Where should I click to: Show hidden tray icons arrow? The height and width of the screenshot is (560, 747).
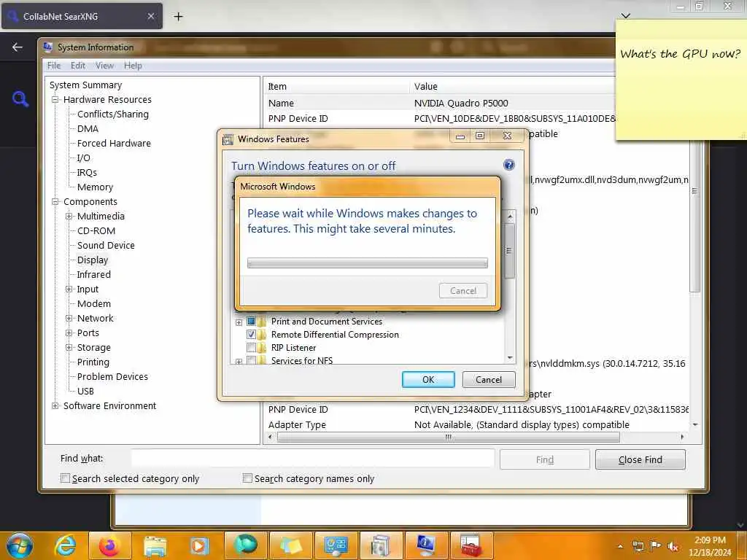[x=620, y=546]
